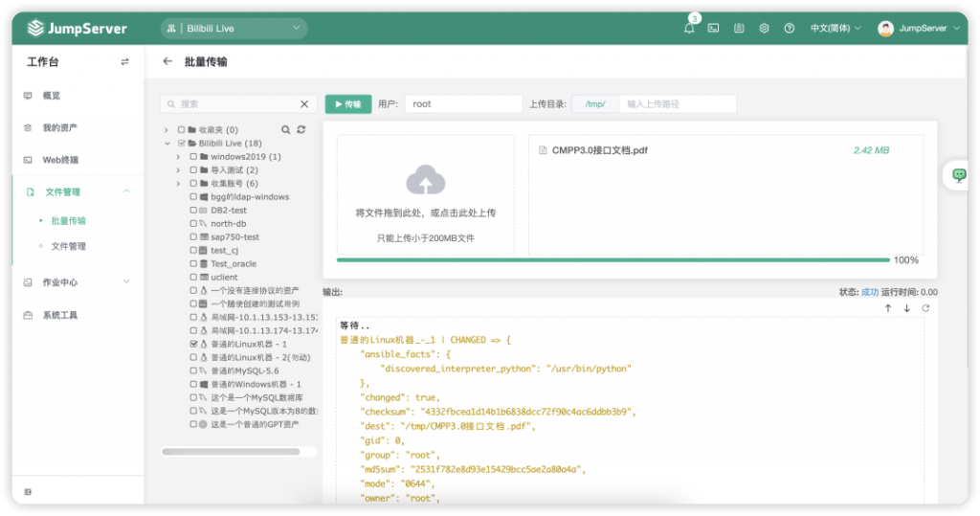980x516 pixels.
Task: Click the JumpServer logo
Action: coord(77,28)
